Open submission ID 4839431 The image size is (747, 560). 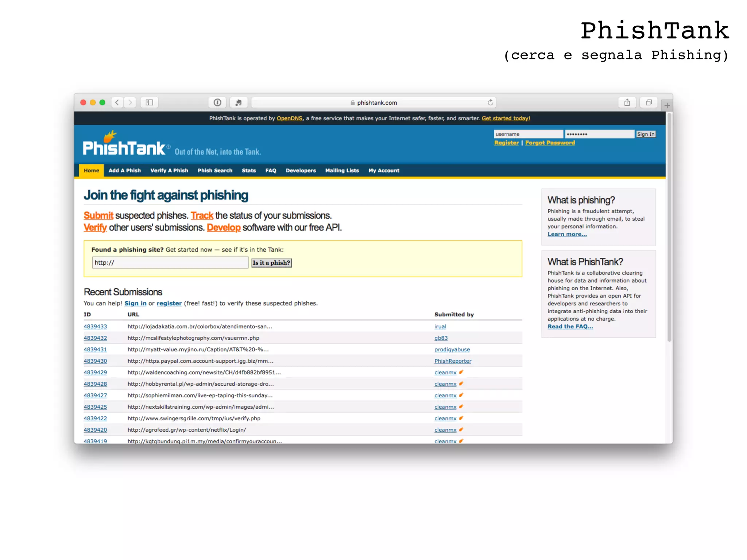(x=95, y=349)
